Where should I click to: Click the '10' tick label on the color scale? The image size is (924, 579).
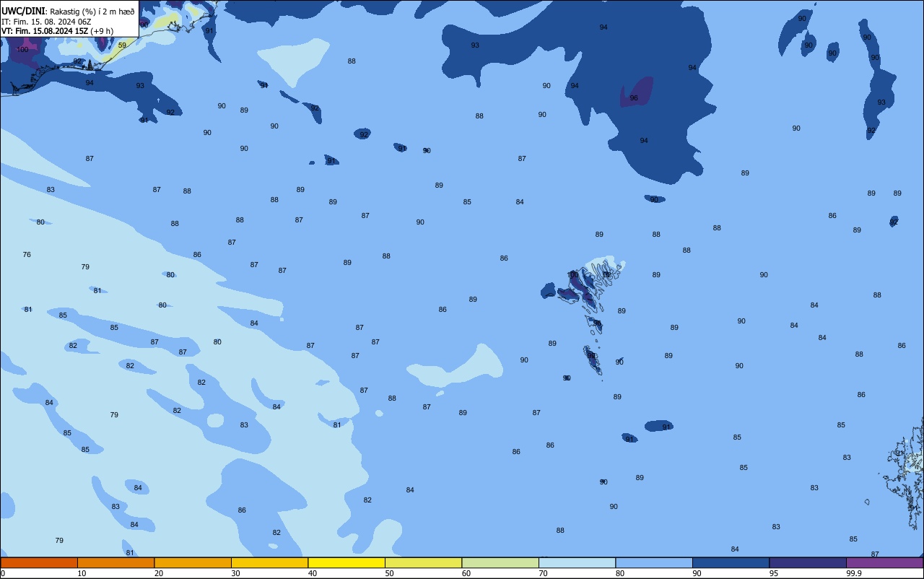(82, 573)
